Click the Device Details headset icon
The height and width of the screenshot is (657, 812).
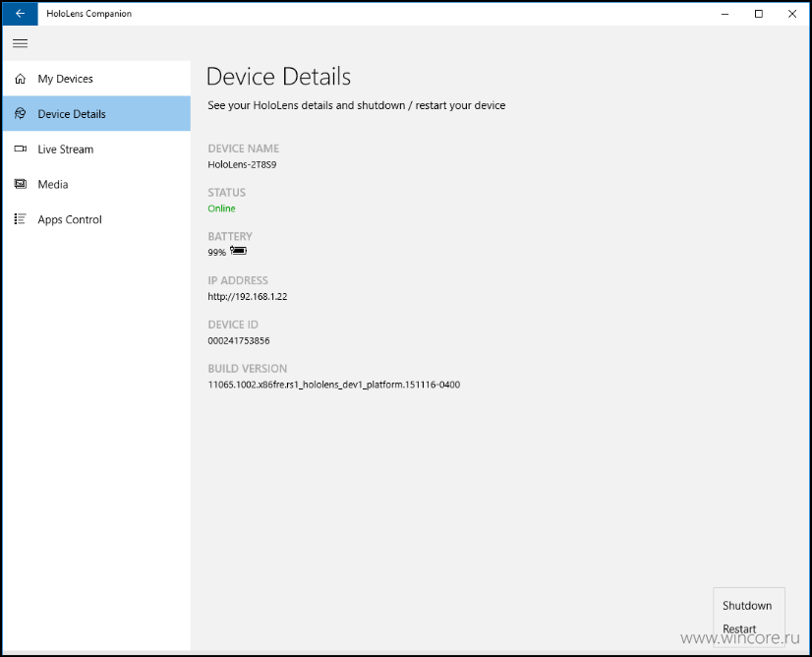click(x=21, y=113)
